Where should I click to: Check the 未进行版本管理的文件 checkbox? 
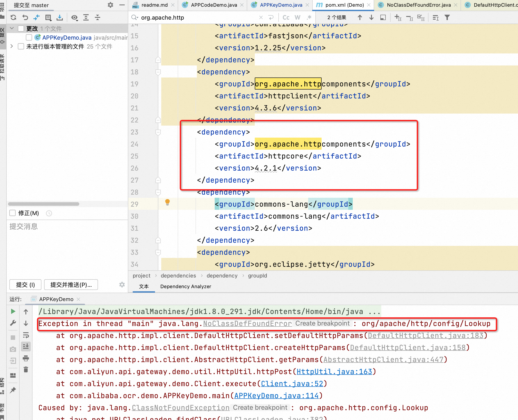click(21, 46)
